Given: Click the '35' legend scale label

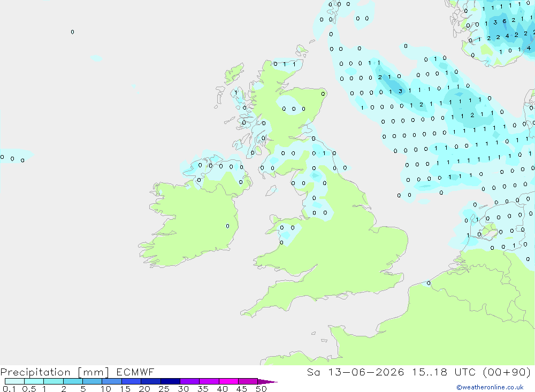Looking at the screenshot, I should pyautogui.click(x=203, y=389).
